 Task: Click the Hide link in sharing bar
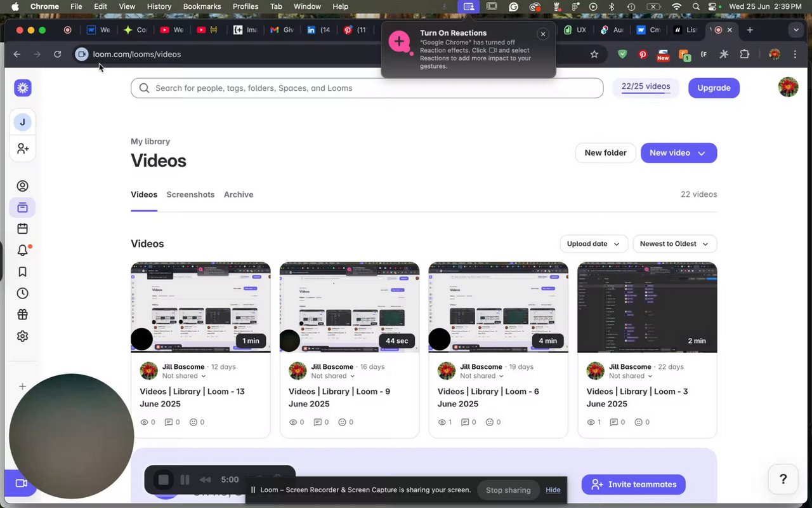click(x=553, y=490)
